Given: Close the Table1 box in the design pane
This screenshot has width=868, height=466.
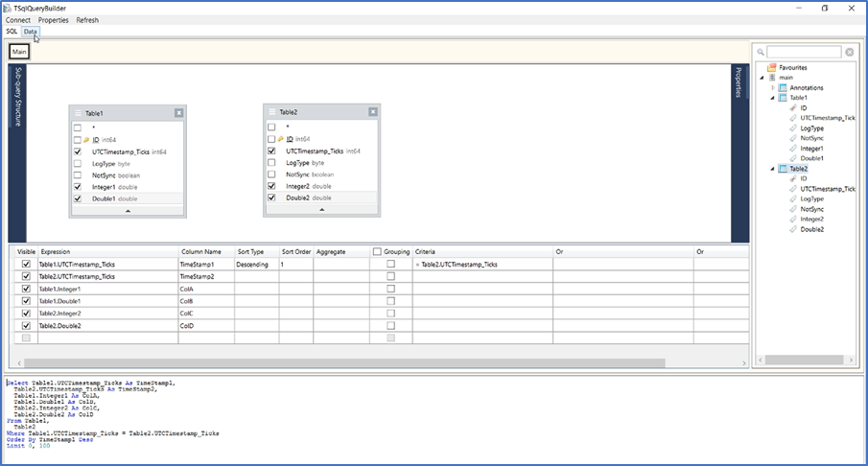Looking at the screenshot, I should [178, 113].
